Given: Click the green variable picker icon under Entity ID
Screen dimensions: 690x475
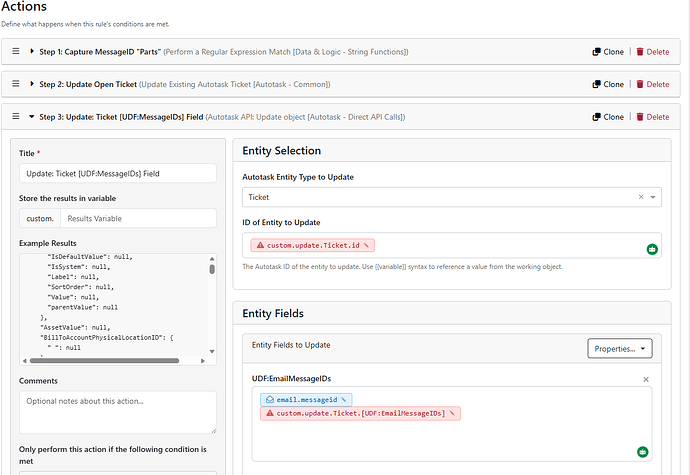Looking at the screenshot, I should click(652, 248).
